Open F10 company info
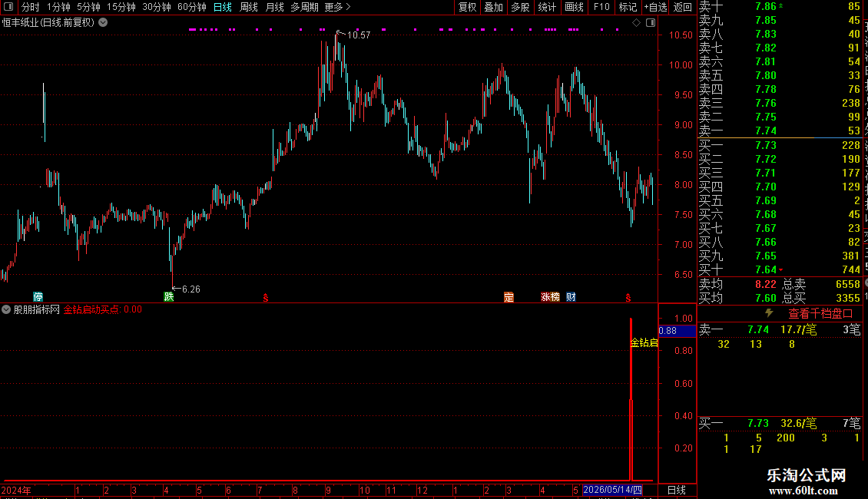The height and width of the screenshot is (499, 868). [601, 7]
